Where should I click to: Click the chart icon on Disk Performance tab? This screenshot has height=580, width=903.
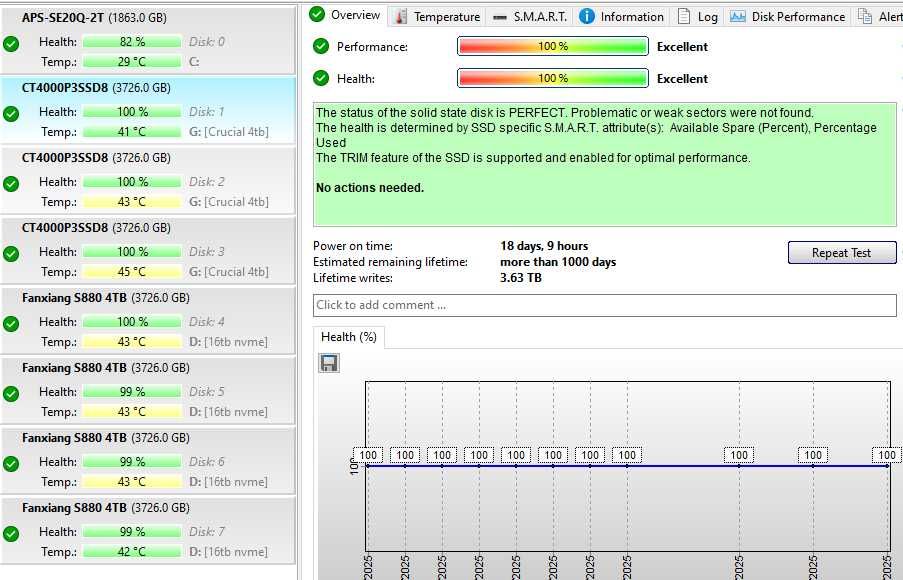point(738,16)
